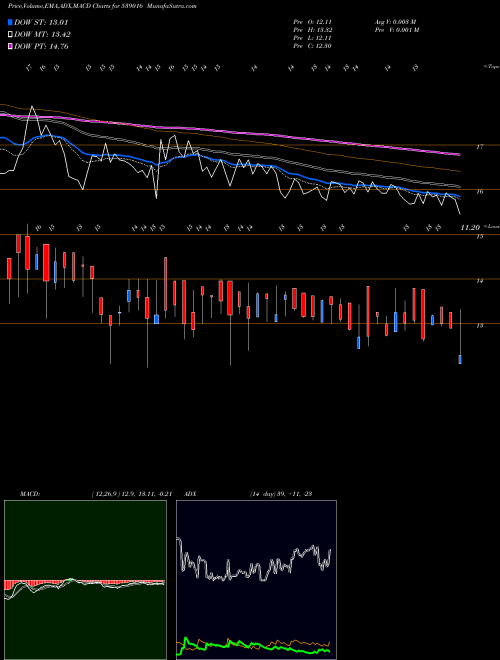Click the 13 axis label on the candlestick chart
The image size is (500, 660).
(x=479, y=325)
